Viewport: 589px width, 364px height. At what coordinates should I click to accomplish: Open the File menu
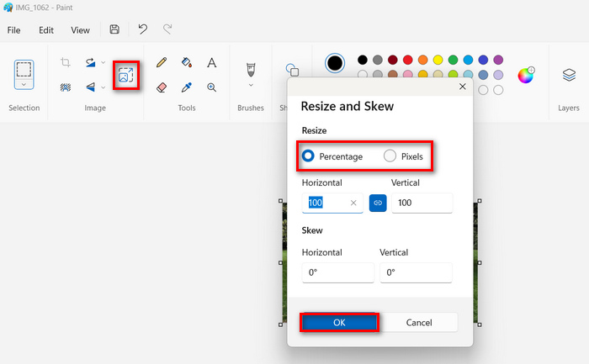coord(13,30)
